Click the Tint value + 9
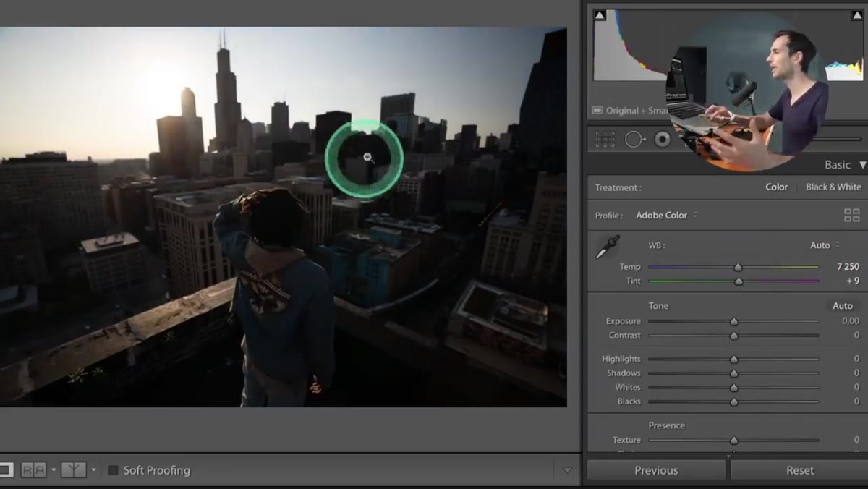The width and height of the screenshot is (868, 489). 852,281
